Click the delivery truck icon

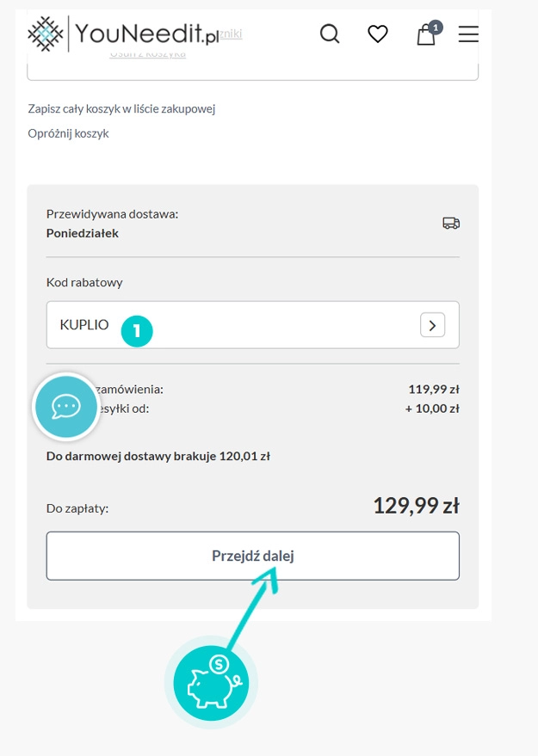pyautogui.click(x=450, y=223)
